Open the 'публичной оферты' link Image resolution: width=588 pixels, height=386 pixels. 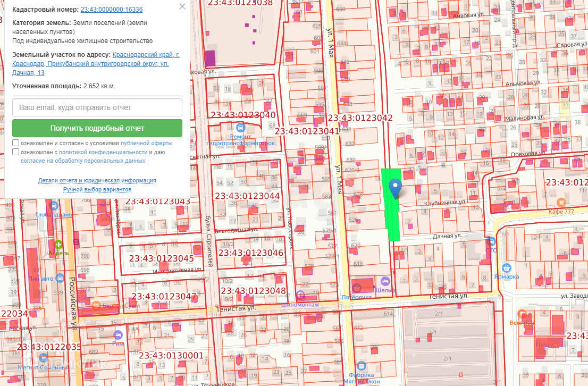point(146,144)
